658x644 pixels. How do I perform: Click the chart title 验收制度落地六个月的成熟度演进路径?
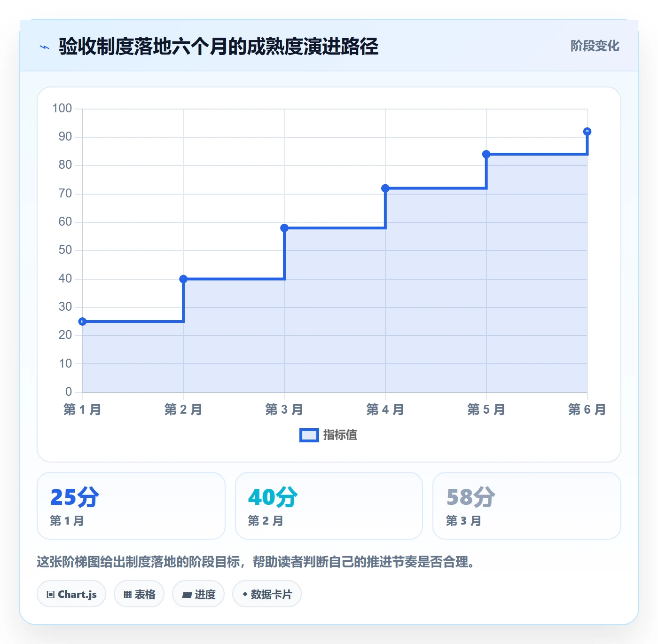(x=219, y=47)
